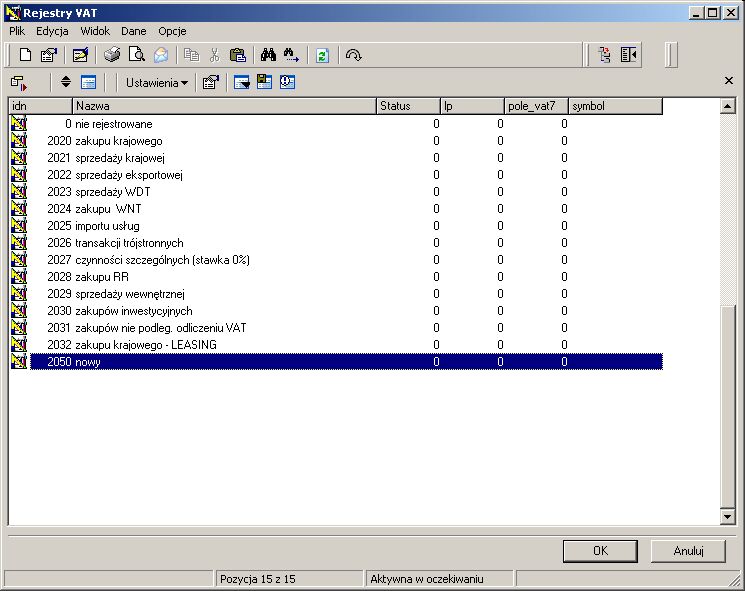Open the Edycja menu
This screenshot has width=745, height=591.
(x=52, y=31)
